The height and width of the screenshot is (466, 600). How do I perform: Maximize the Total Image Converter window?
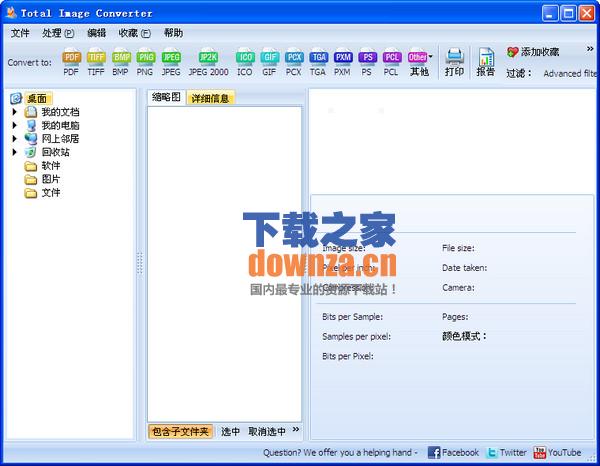point(568,14)
